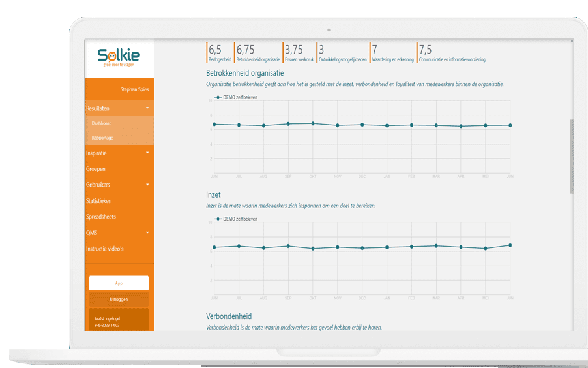This screenshot has height=368, width=588.
Task: Click the Laatst ingelogd info box
Action: click(119, 320)
